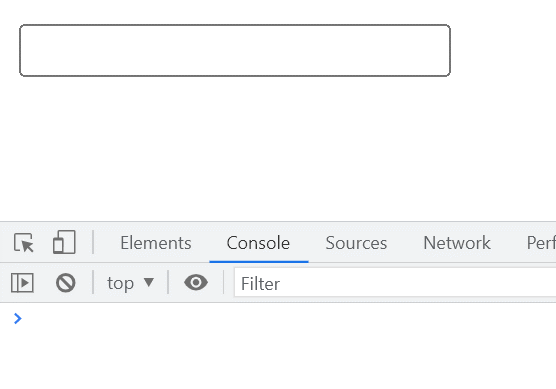Image resolution: width=556 pixels, height=389 pixels.
Task: Focus the empty text box on page
Action: [235, 50]
